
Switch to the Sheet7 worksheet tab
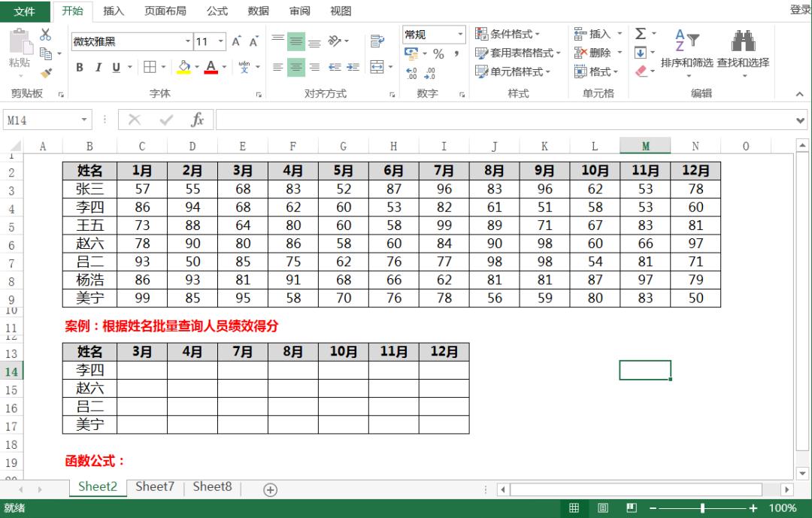pyautogui.click(x=154, y=486)
